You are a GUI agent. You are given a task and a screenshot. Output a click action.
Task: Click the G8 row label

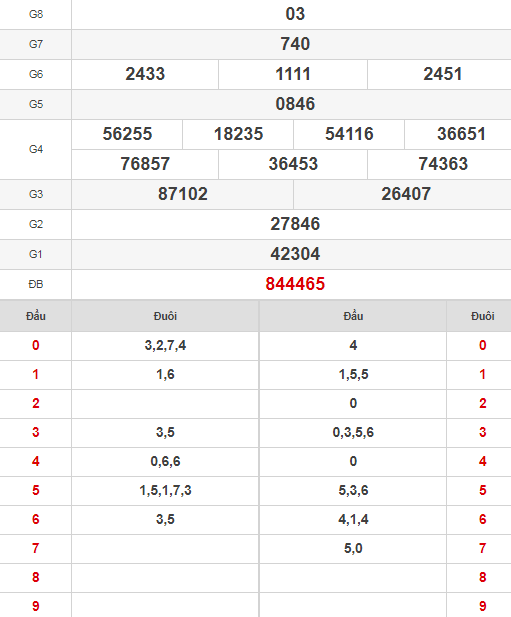(36, 15)
